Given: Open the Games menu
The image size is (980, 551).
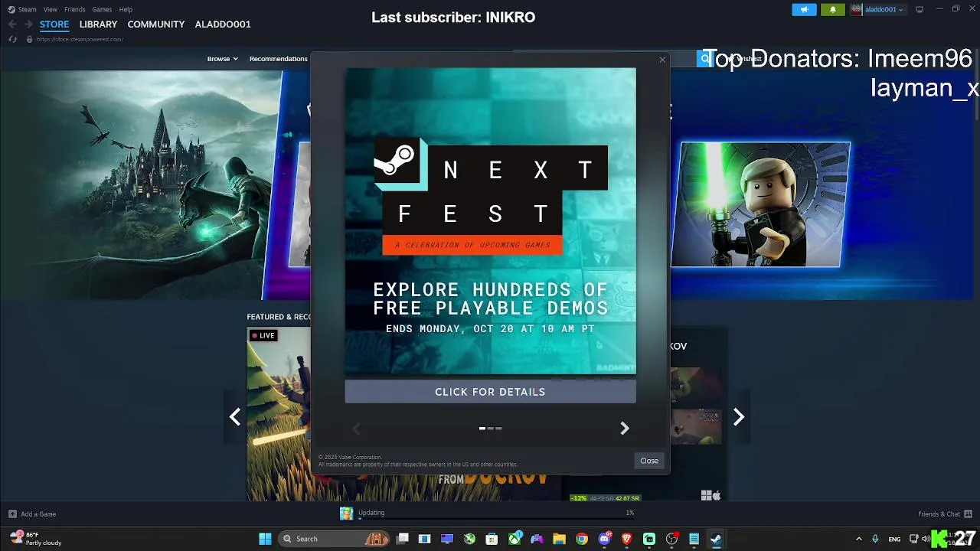Looking at the screenshot, I should point(102,9).
